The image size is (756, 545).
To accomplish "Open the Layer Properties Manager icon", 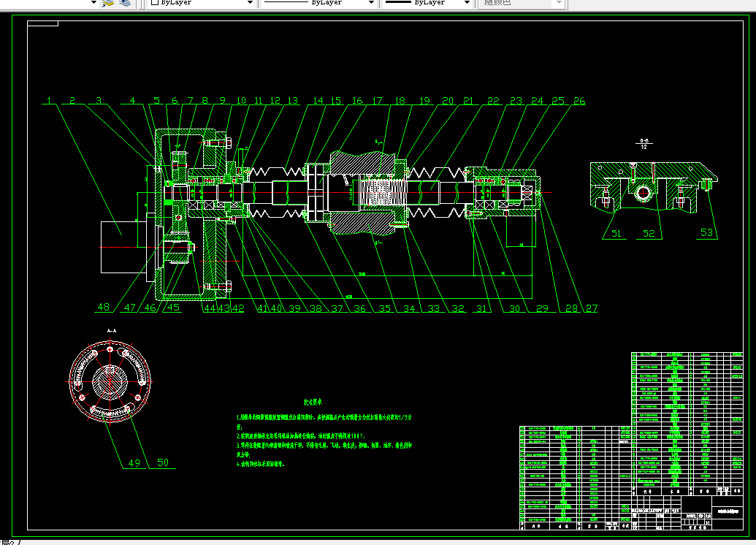I will point(108,3).
